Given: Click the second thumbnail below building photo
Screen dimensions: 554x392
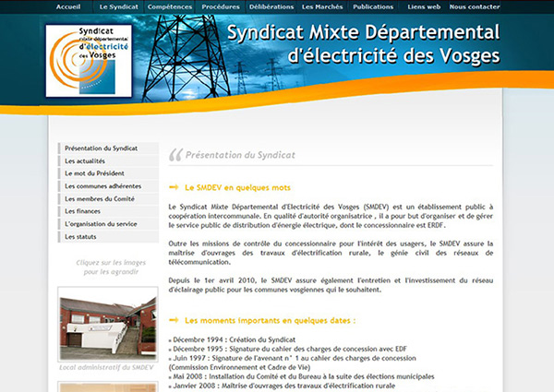Looking at the screenshot, I should [x=108, y=386].
